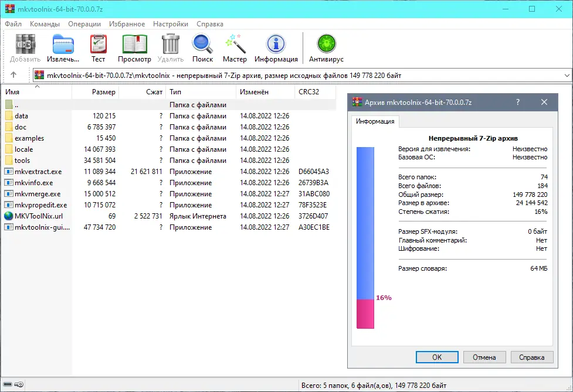Image resolution: width=573 pixels, height=392 pixels.
Task: Select the Информация tab in dialog
Action: coord(375,121)
